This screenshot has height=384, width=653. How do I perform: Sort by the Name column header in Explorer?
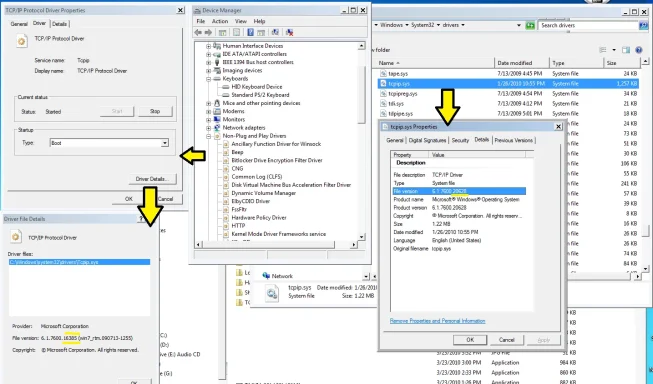[x=435, y=63]
